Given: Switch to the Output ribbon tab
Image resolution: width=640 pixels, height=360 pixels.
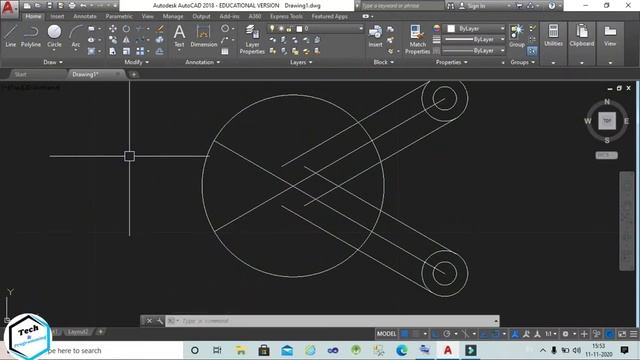Looking at the screenshot, I should [201, 16].
